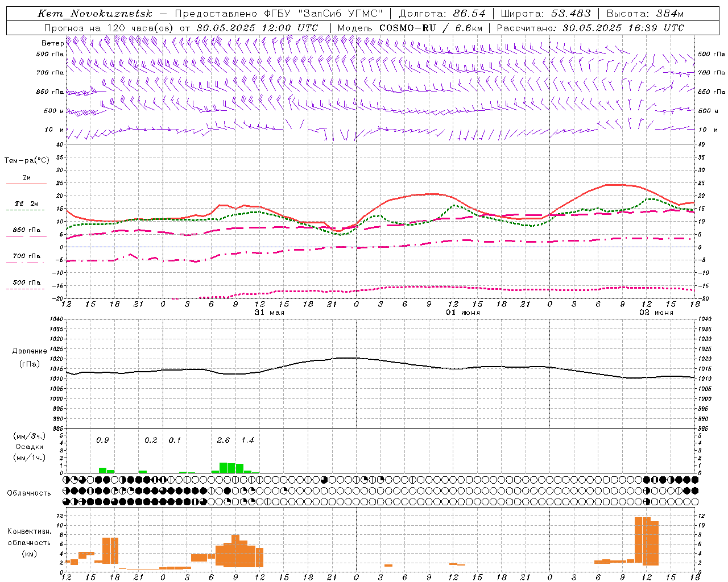The image size is (728, 582).
Task: Click the date label 01 июня
Action: (462, 313)
